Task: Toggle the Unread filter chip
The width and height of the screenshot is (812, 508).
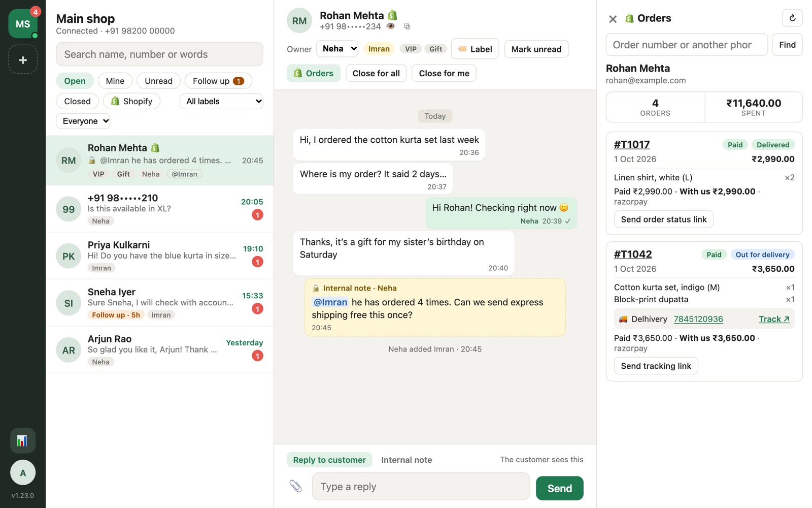Action: [x=158, y=81]
